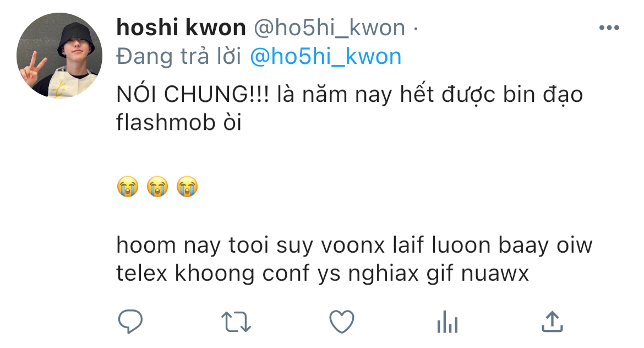Click the display name hoshi kwon

point(181,28)
